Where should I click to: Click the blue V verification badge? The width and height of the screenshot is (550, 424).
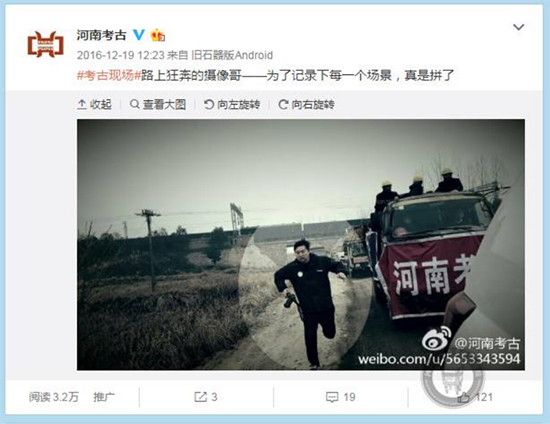139,35
